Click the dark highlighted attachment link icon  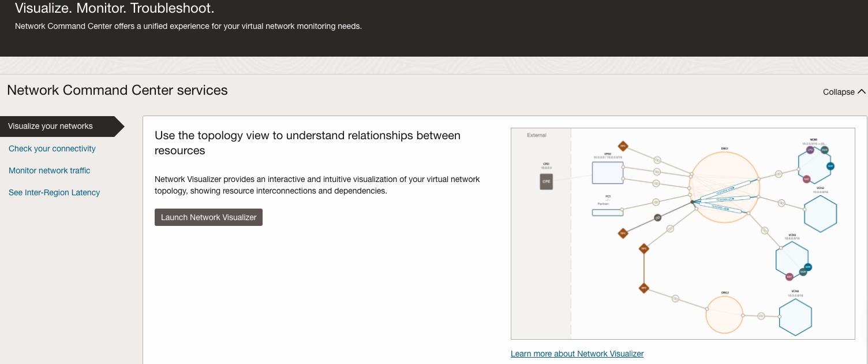pos(657,218)
